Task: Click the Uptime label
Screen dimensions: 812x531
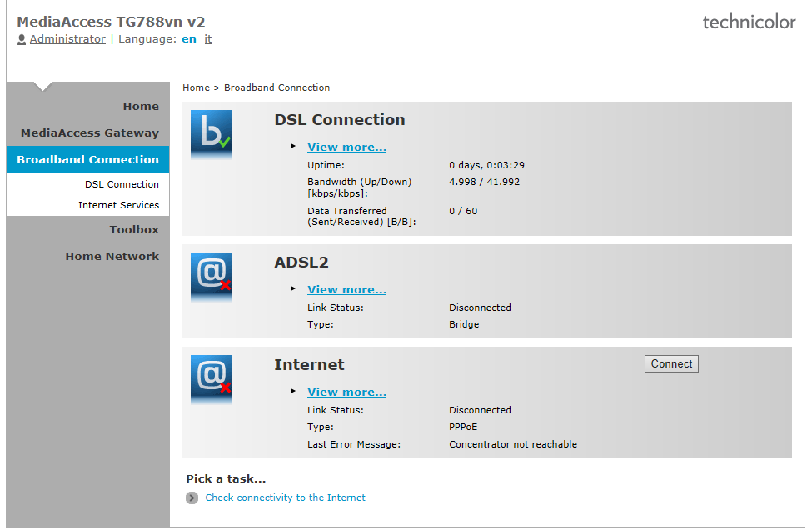Action: (x=326, y=165)
